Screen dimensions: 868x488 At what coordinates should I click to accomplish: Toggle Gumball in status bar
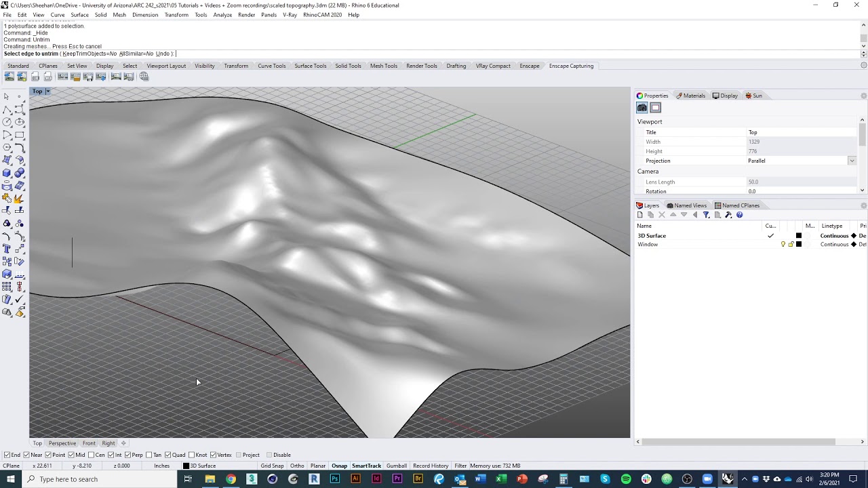397,466
